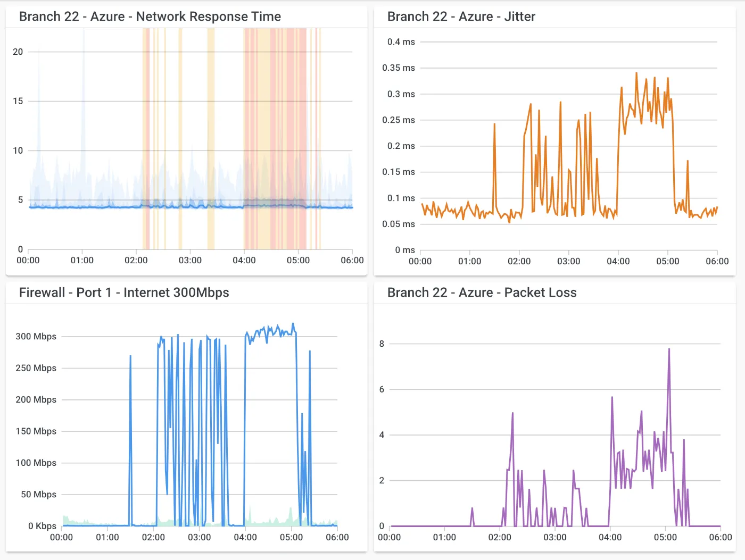This screenshot has width=745, height=560.
Task: Click "01:00" on the Firewall chart time axis
Action: click(107, 538)
